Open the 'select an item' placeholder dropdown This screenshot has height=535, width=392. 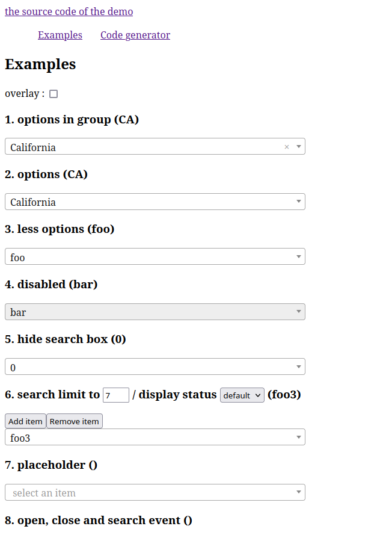(155, 492)
